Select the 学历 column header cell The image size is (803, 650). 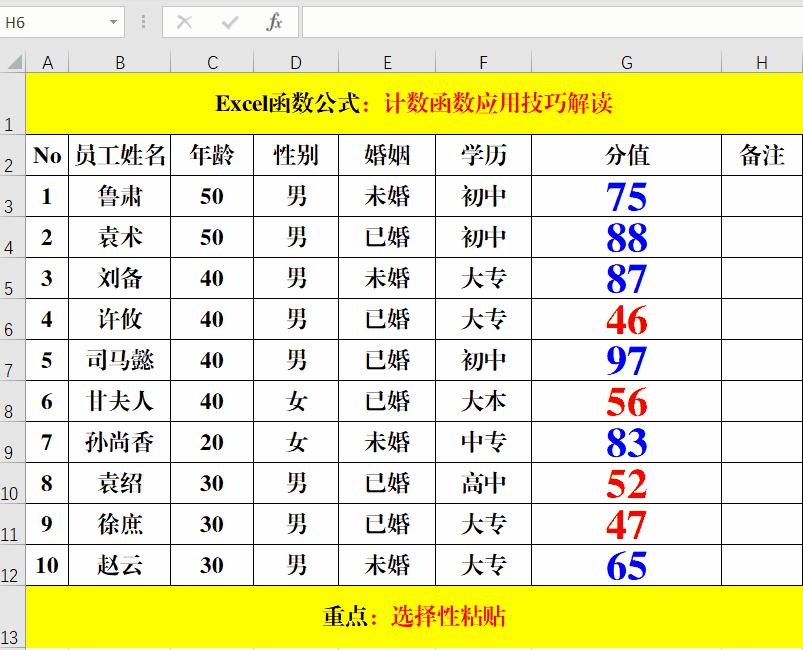[x=482, y=155]
